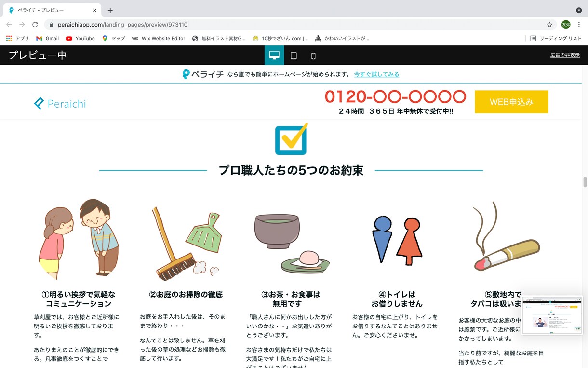Click heading ①明るい挨拶で気軽なコミュニケーション
588x368 pixels.
click(79, 299)
